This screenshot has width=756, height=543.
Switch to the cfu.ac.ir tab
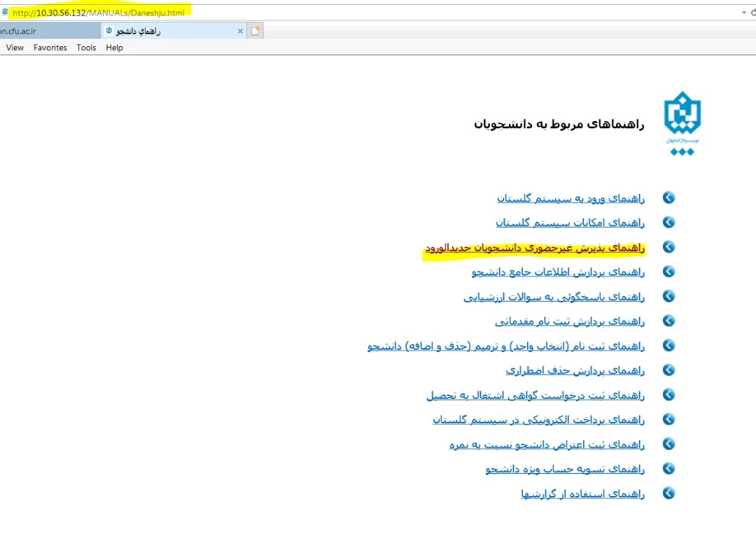click(42, 31)
